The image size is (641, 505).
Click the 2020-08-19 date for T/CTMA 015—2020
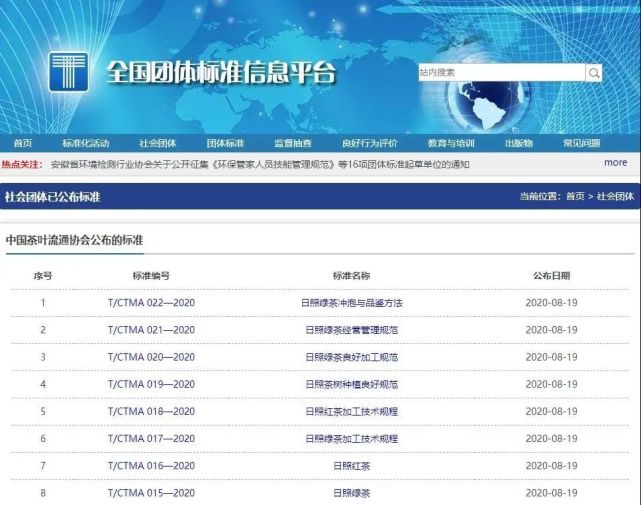[551, 493]
